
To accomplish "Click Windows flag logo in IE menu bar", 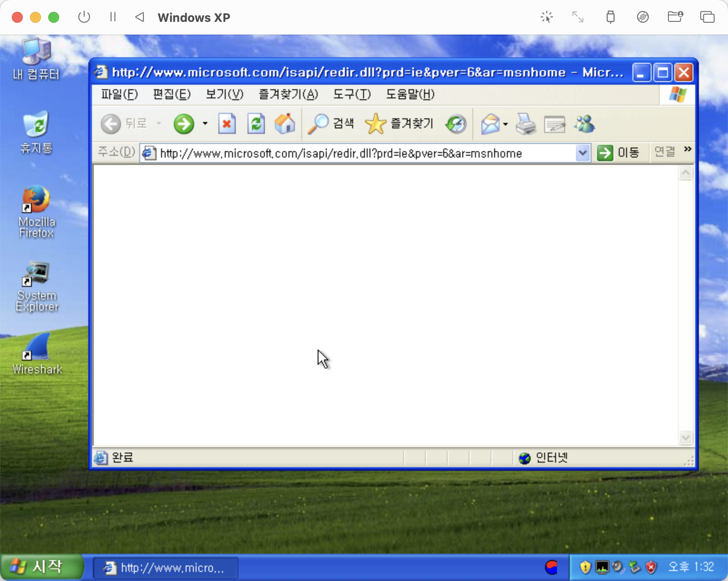I will click(677, 95).
